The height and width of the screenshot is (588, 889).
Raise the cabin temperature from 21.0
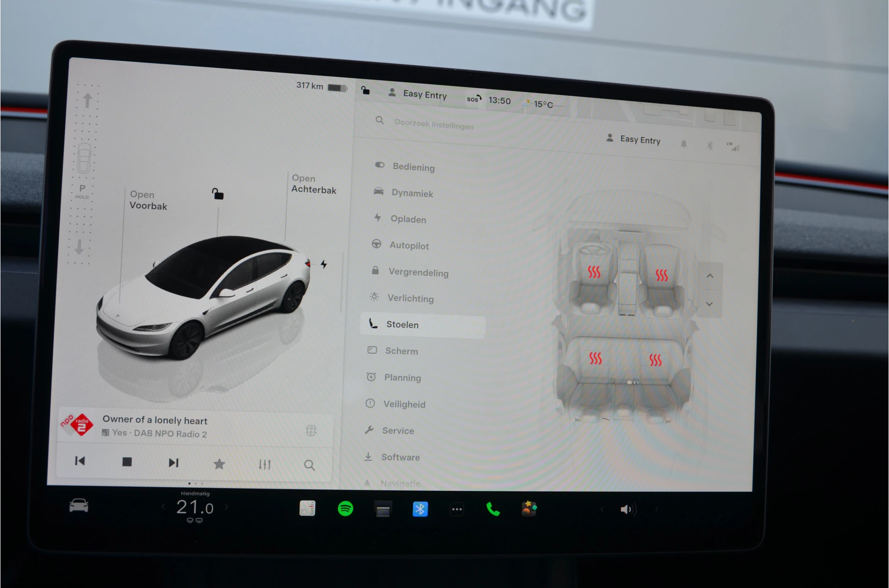(x=226, y=507)
